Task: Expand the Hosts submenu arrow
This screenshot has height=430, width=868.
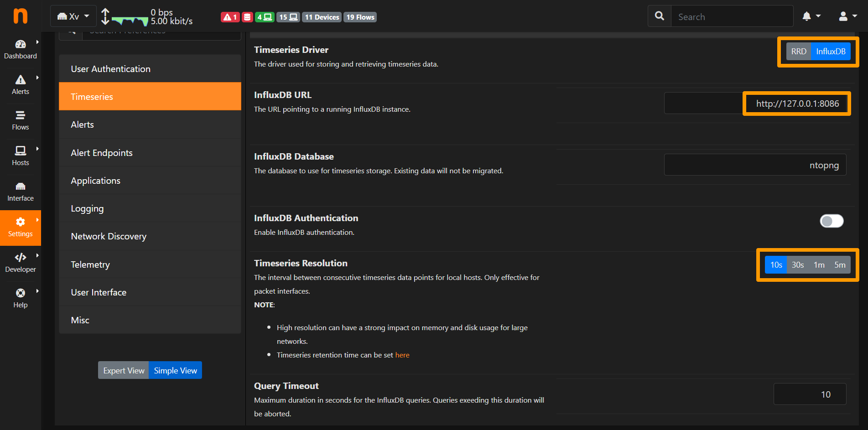Action: (x=37, y=149)
